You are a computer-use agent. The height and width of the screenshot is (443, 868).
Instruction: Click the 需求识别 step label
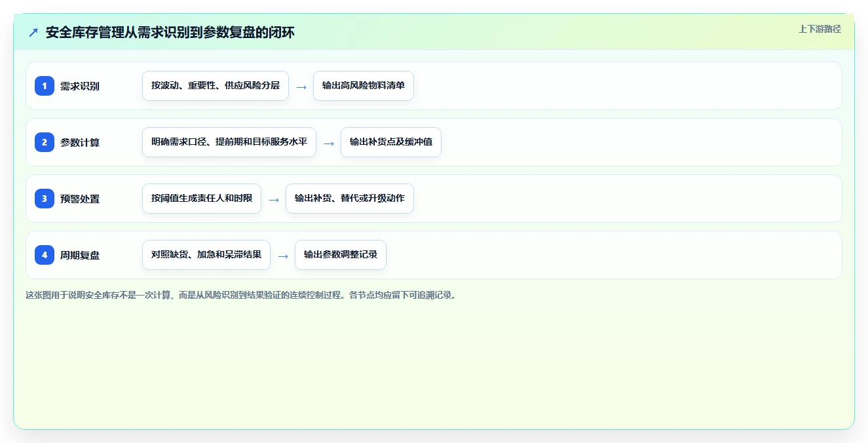(80, 86)
